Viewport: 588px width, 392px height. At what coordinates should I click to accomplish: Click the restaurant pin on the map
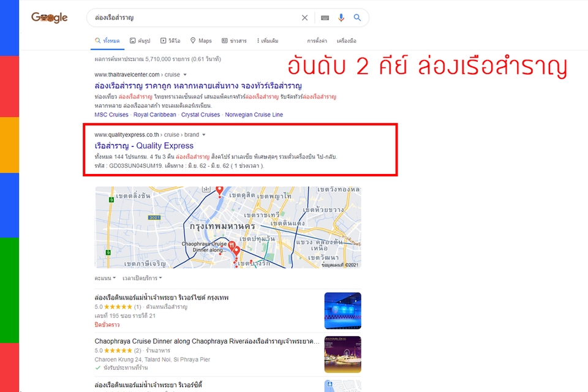pos(232,246)
